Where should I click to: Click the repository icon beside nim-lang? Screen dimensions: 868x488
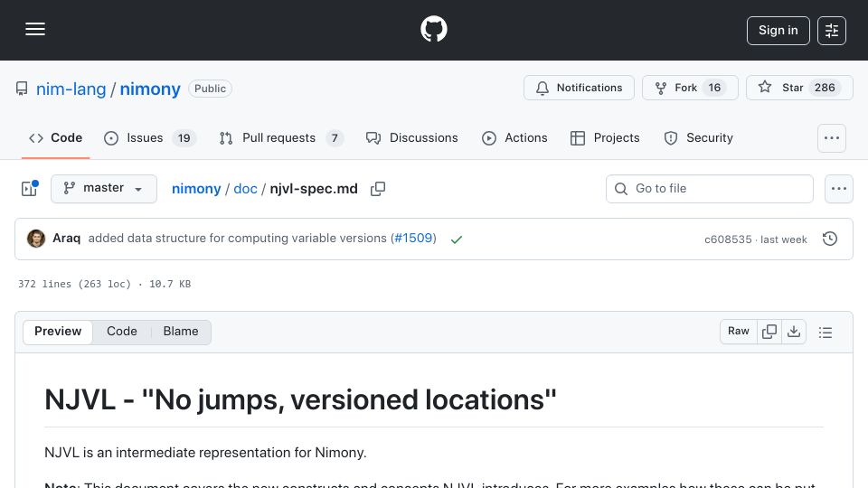tap(22, 89)
